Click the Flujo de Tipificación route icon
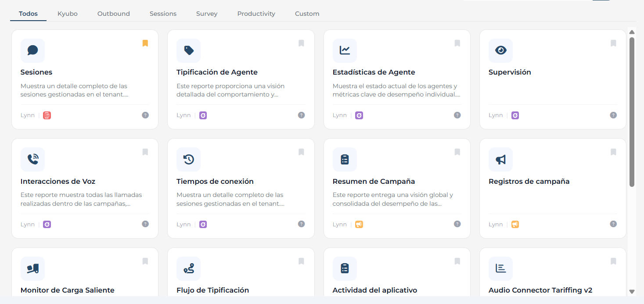The width and height of the screenshot is (644, 304). [189, 268]
